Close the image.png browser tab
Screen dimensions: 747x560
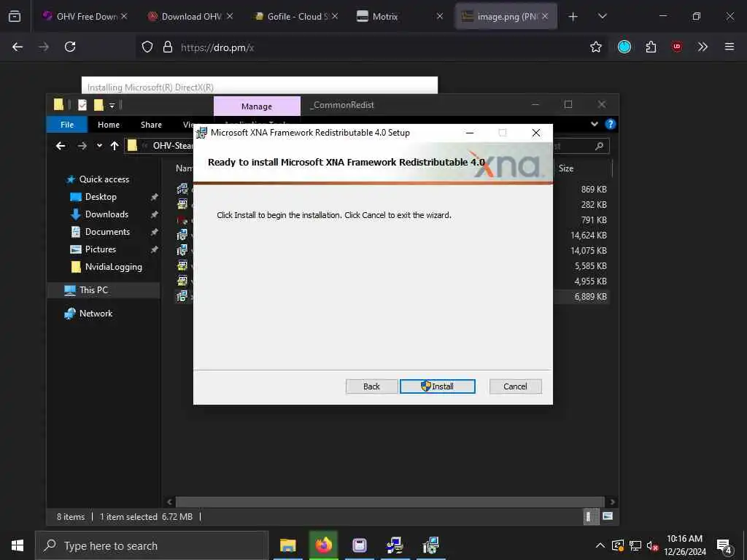[545, 16]
